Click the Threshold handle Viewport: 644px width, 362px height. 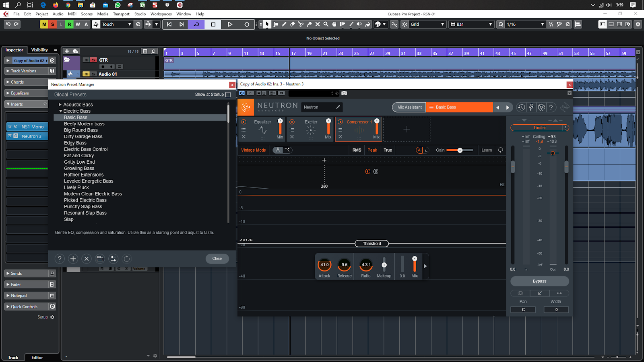tap(372, 244)
